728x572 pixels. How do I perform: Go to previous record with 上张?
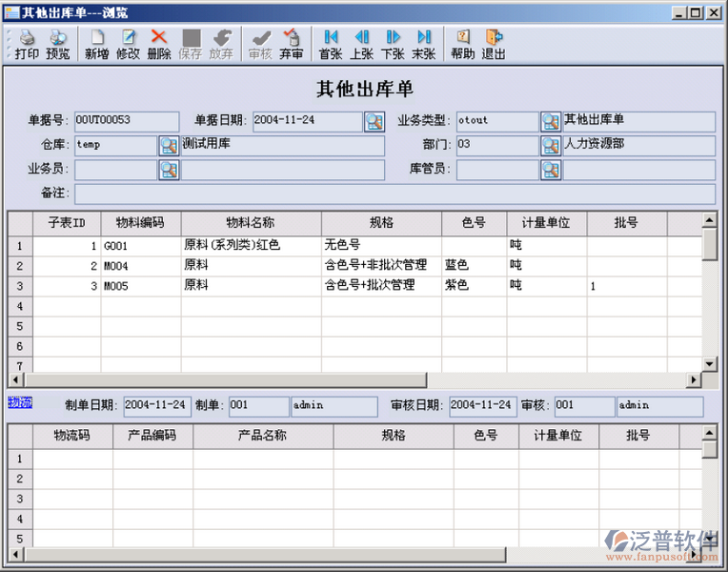362,44
